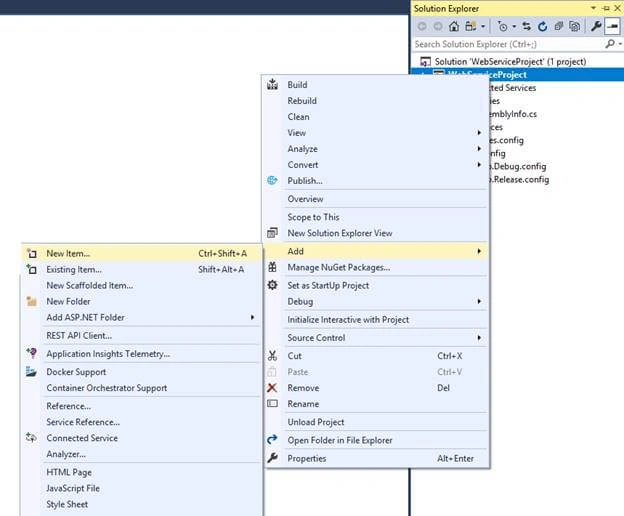Screen dimensions: 624x516
Task: Select the Web.Release.config file
Action: click(x=521, y=179)
